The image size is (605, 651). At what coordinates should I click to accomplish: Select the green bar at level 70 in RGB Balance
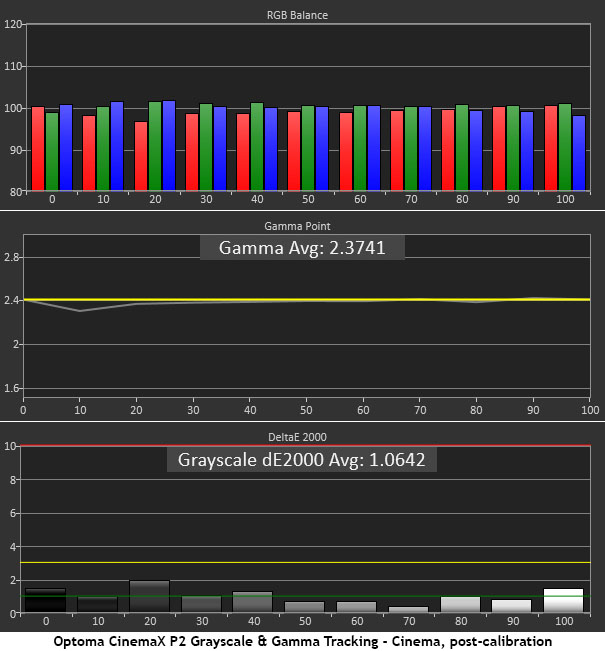point(412,148)
